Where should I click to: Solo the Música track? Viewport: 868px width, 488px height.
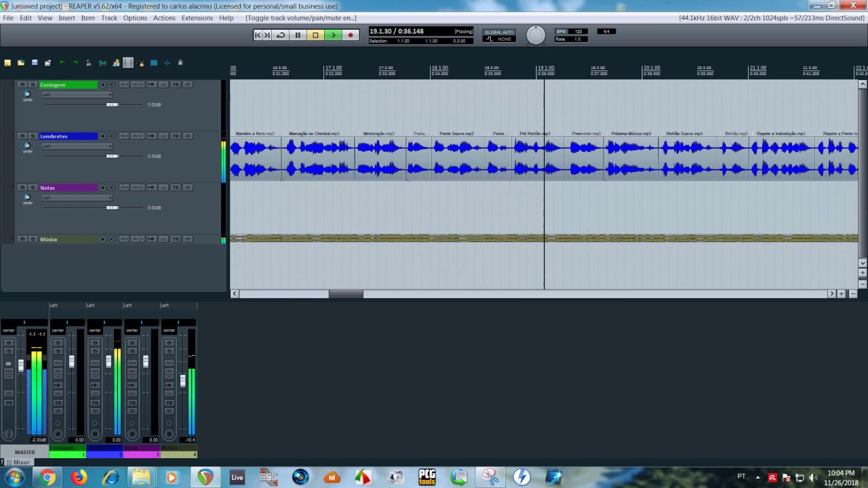click(33, 239)
